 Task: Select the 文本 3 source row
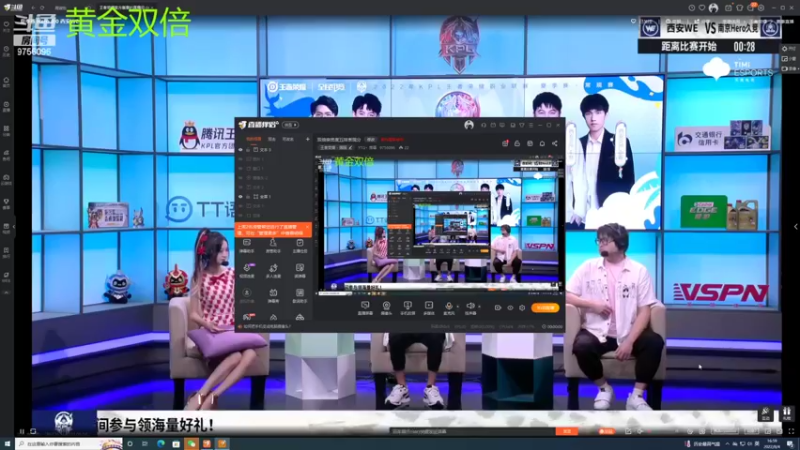pos(273,150)
